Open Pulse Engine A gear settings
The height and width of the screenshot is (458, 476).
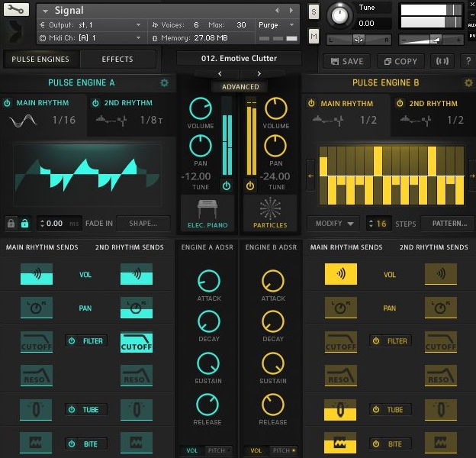[x=164, y=82]
